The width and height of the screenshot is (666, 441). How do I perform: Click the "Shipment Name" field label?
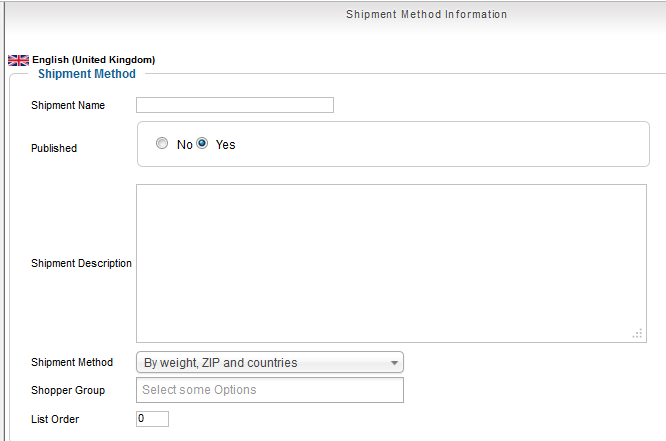68,105
